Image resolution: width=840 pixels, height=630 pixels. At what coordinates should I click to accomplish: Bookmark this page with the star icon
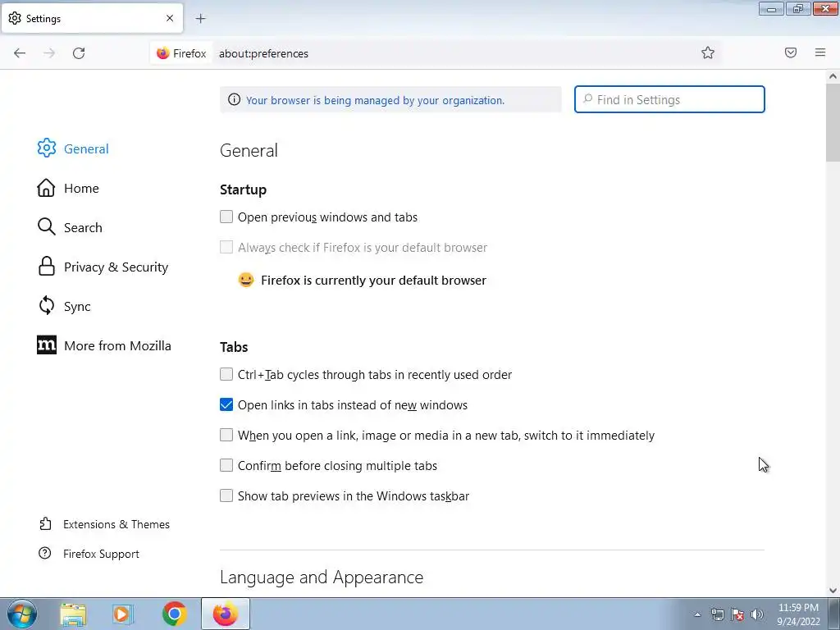tap(708, 52)
